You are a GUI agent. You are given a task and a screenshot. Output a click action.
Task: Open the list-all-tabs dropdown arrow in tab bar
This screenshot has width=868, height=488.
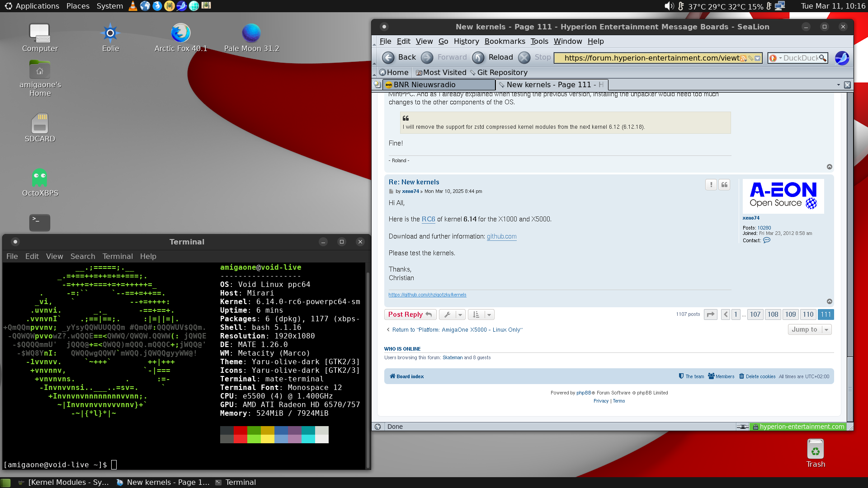839,84
